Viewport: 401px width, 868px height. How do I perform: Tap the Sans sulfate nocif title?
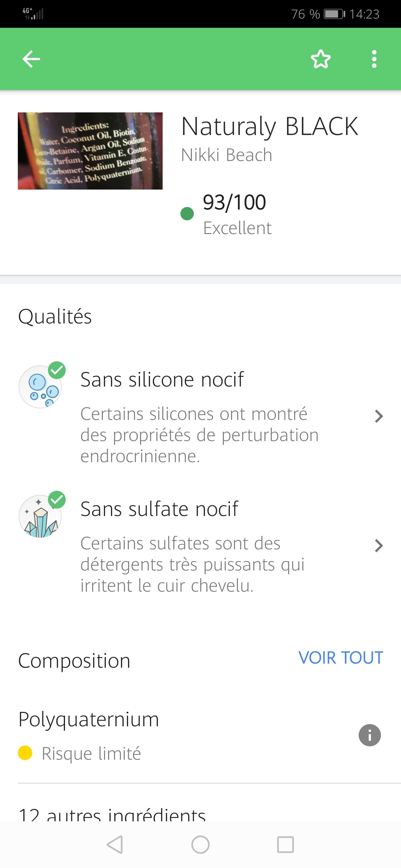(159, 509)
